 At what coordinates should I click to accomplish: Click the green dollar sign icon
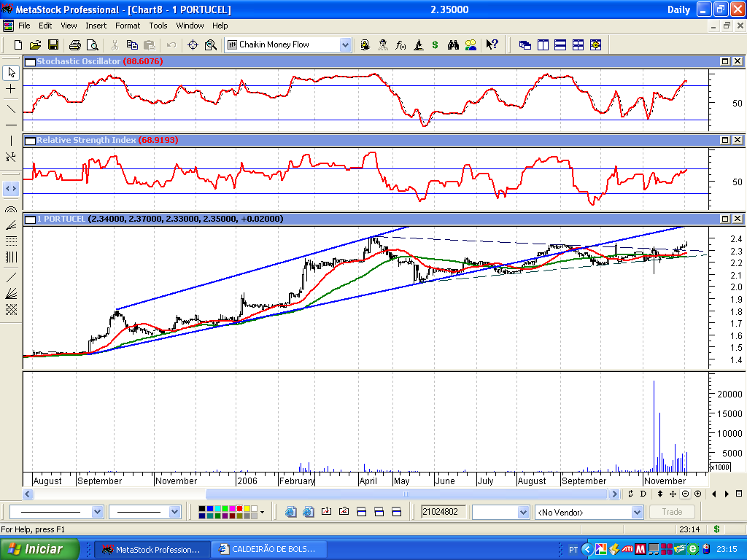(435, 45)
